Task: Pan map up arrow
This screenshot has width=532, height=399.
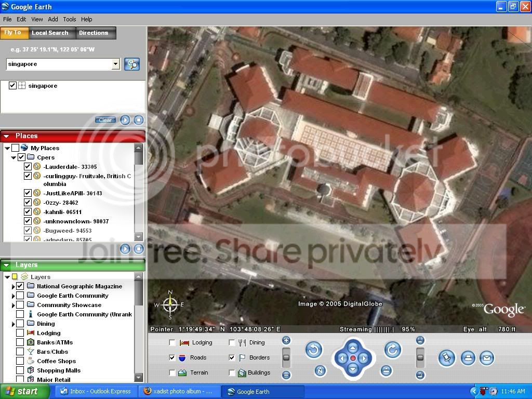Action: (x=353, y=348)
